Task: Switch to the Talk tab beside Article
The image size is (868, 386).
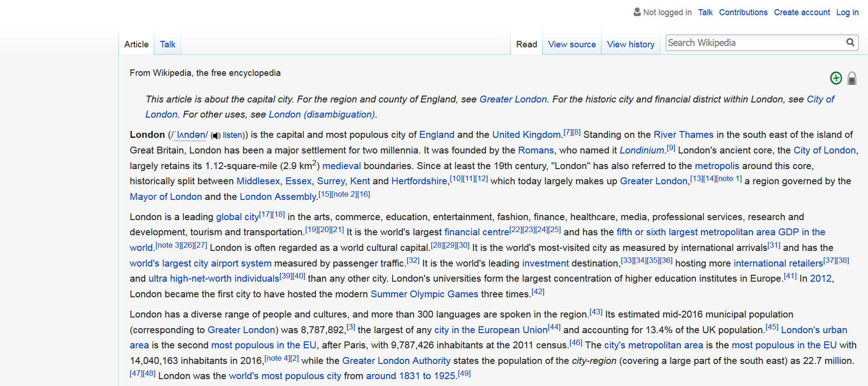Action: (167, 45)
